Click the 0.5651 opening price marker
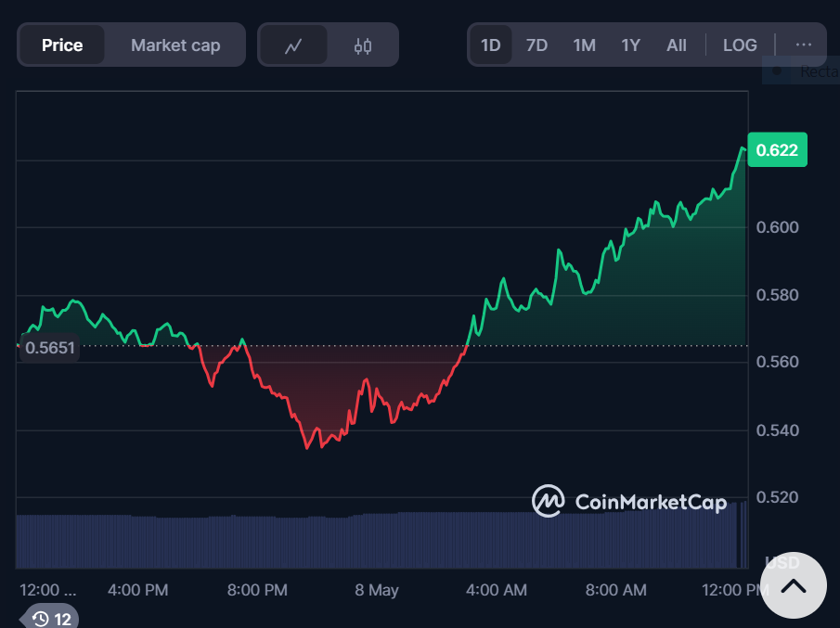The height and width of the screenshot is (628, 840). (x=49, y=349)
